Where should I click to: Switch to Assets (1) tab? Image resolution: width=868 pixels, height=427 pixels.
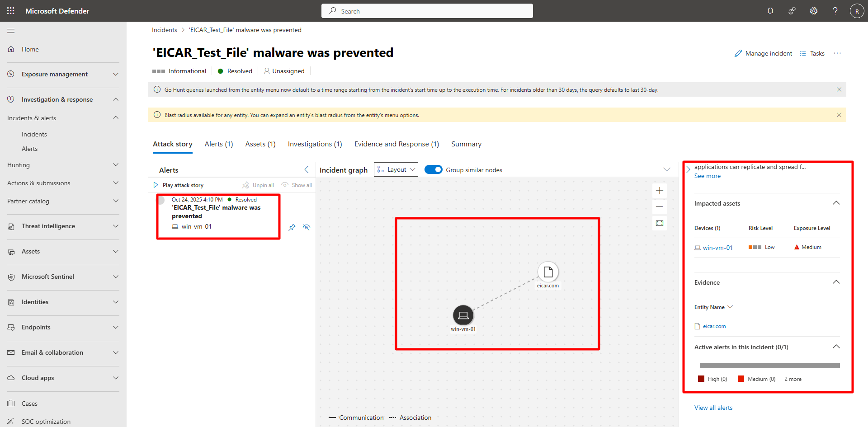(260, 144)
